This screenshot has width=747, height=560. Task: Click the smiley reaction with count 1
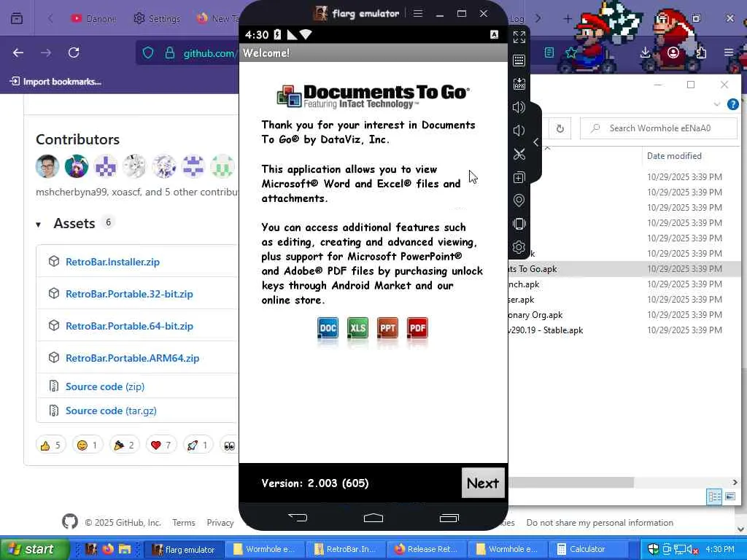point(88,446)
